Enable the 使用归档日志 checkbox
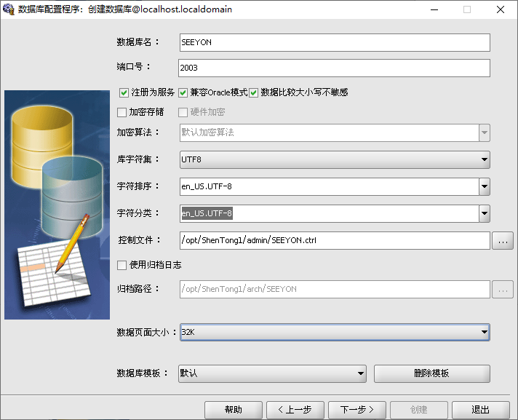 tap(122, 264)
